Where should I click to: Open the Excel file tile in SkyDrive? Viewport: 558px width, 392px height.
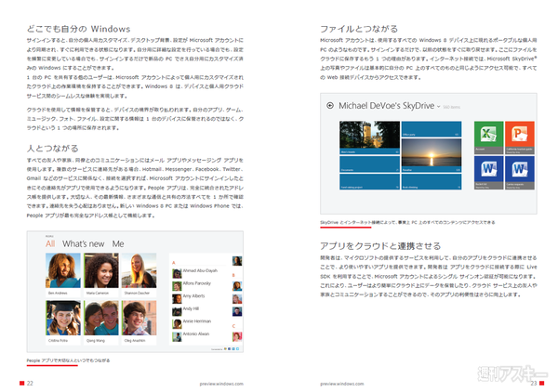(488, 137)
